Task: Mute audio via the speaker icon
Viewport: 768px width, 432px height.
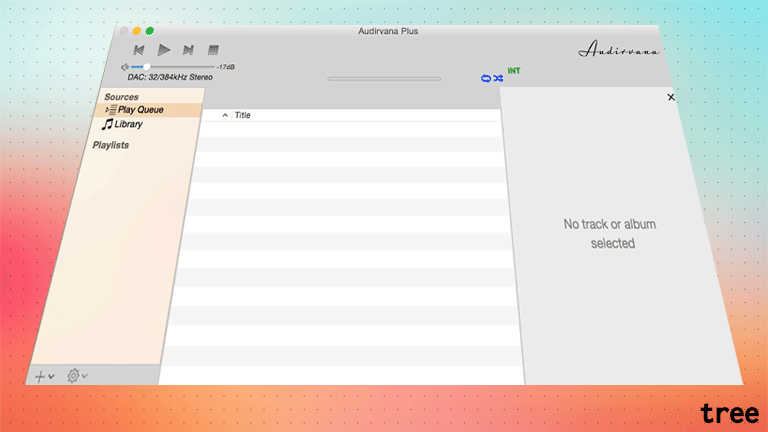Action: [124, 67]
